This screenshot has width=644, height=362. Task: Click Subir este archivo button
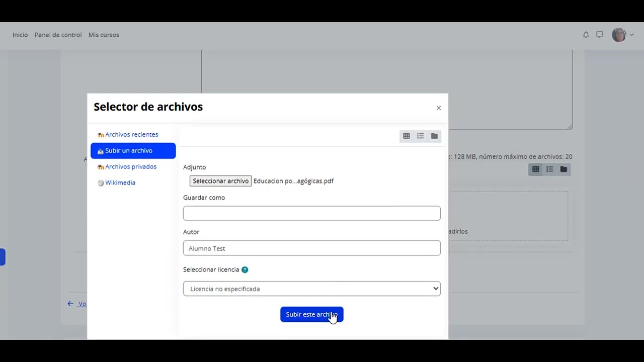pyautogui.click(x=312, y=315)
